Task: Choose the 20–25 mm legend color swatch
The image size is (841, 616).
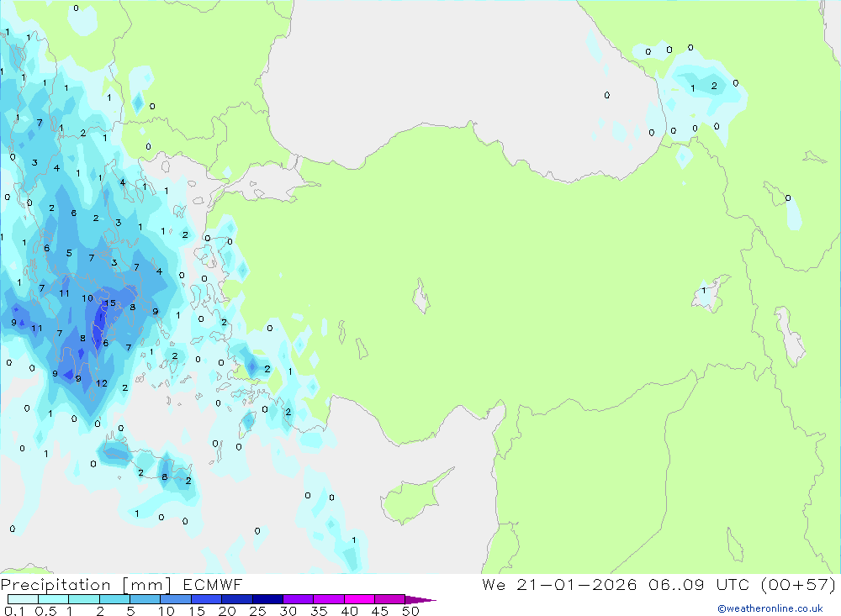Action: pos(236,599)
